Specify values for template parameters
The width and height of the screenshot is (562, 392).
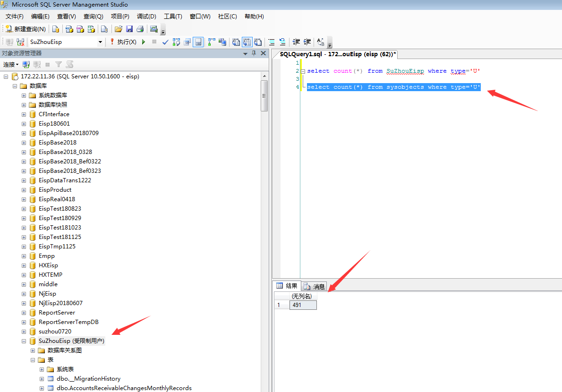point(321,42)
